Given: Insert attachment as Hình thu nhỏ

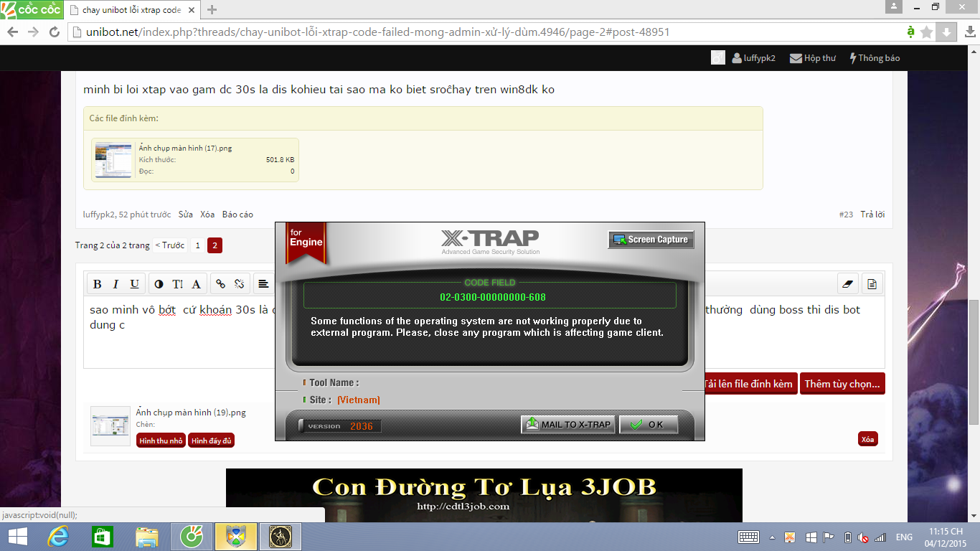Looking at the screenshot, I should tap(161, 441).
